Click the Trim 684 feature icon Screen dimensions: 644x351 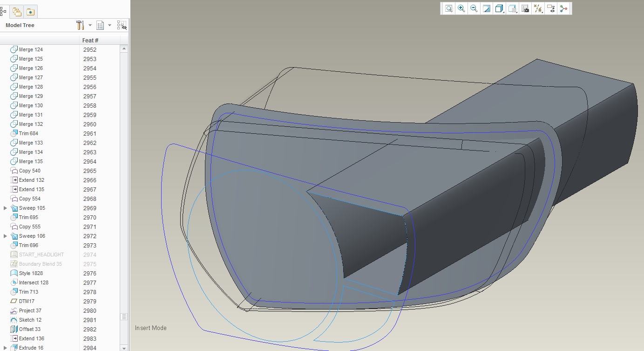coord(14,133)
